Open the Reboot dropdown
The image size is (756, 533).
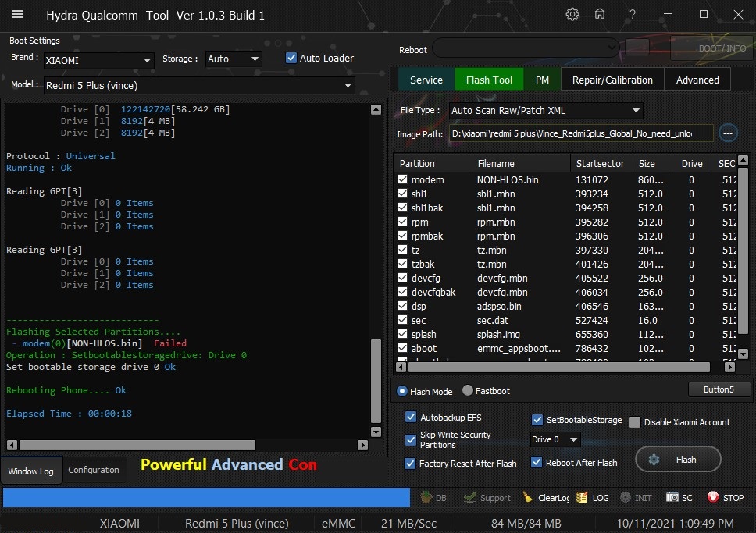[x=526, y=48]
